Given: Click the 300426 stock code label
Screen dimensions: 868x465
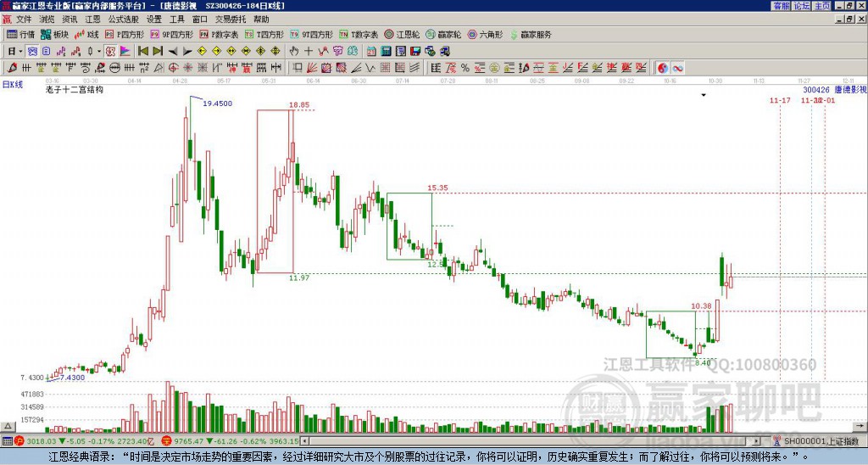Looking at the screenshot, I should pyautogui.click(x=816, y=90).
